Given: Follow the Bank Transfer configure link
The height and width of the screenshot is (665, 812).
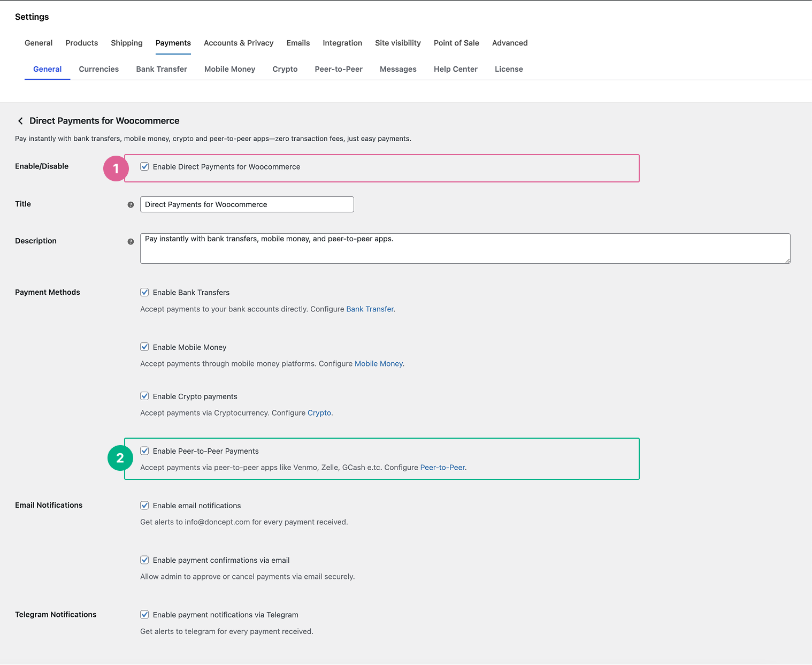Looking at the screenshot, I should pyautogui.click(x=370, y=309).
